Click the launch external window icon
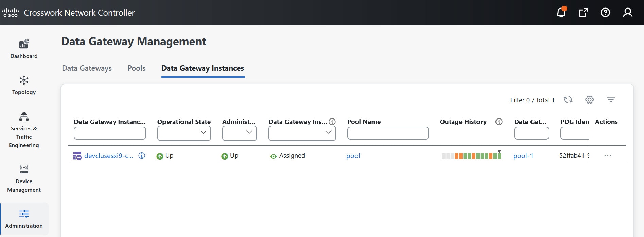 pyautogui.click(x=583, y=13)
